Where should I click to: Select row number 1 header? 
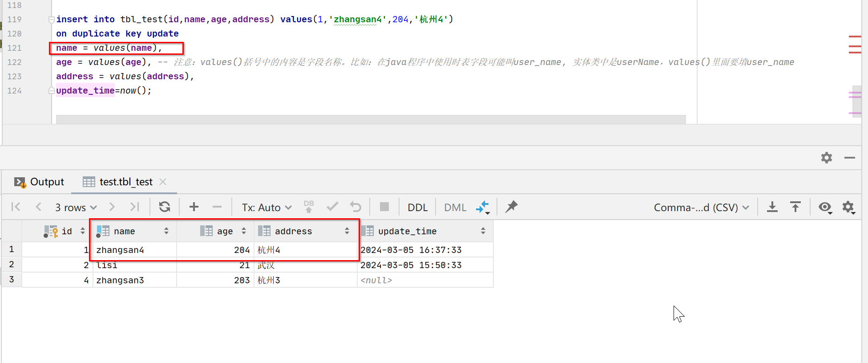tap(12, 249)
